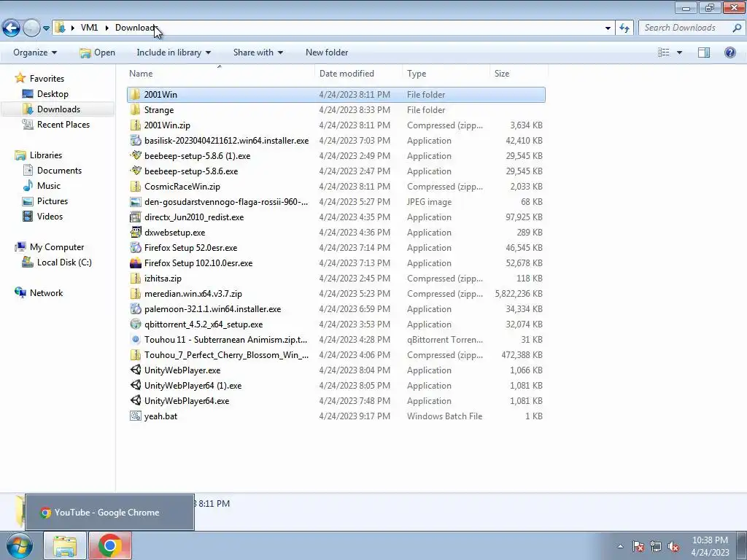The width and height of the screenshot is (747, 560).
Task: Sort by the Name column header
Action: (141, 74)
